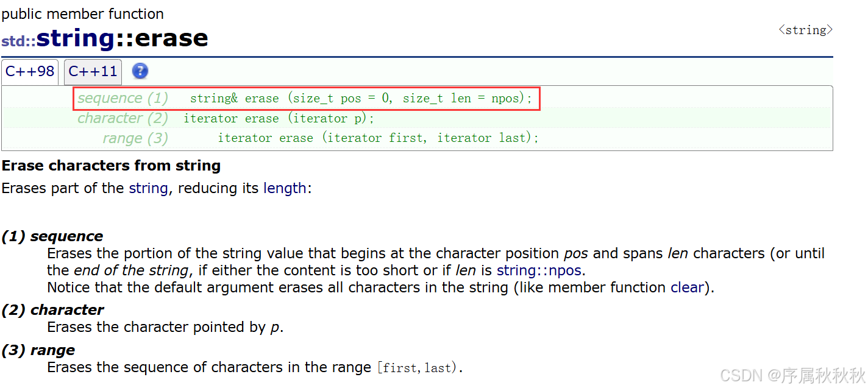This screenshot has width=868, height=391.
Task: Switch to the C++98 tab
Action: tap(30, 71)
